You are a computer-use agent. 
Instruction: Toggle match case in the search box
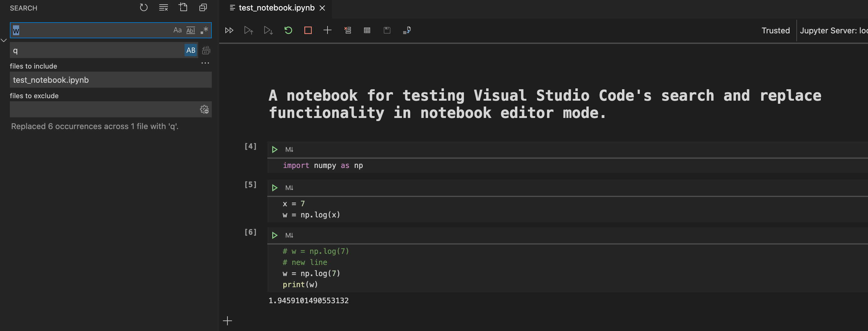pyautogui.click(x=177, y=30)
